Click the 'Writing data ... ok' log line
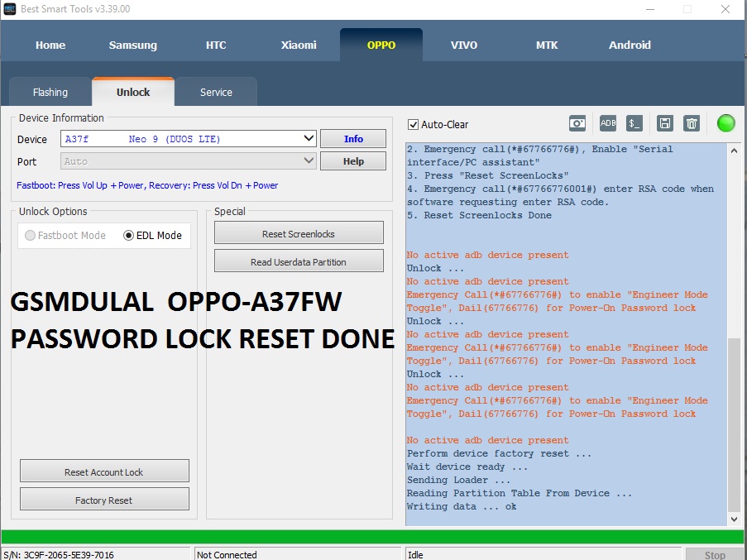The height and width of the screenshot is (560, 747). 461,506
